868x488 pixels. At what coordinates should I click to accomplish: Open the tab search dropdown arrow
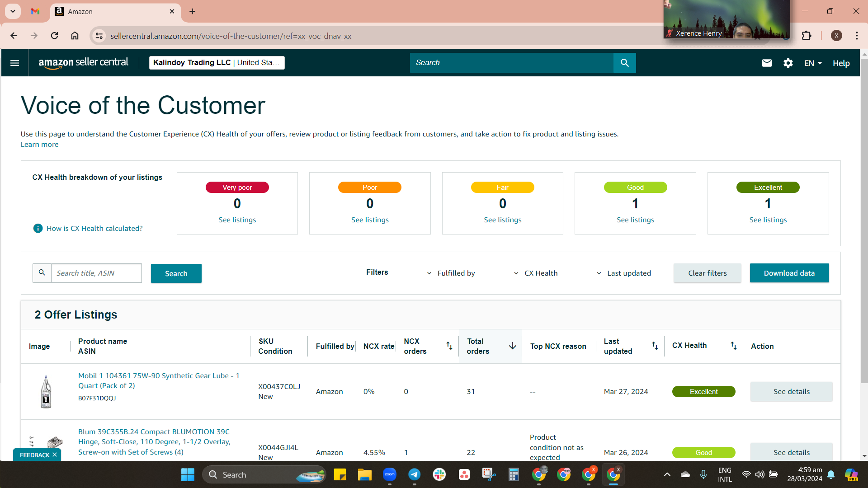[13, 11]
